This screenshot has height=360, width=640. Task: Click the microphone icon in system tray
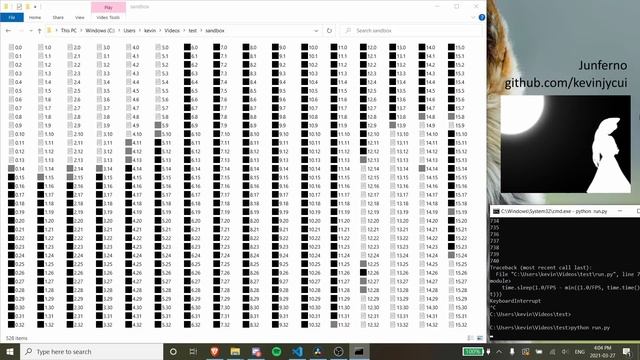[512, 351]
